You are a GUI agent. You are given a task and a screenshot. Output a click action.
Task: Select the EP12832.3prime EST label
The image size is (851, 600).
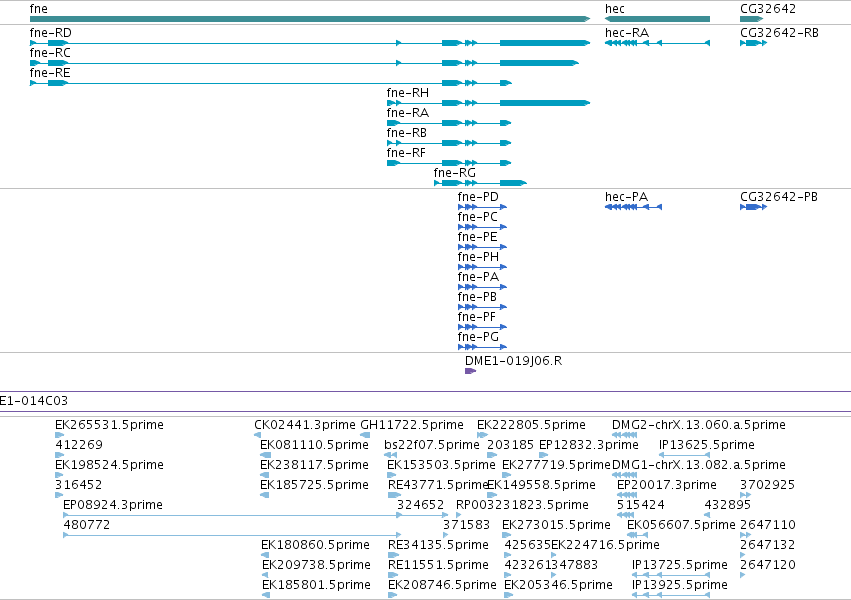click(x=589, y=445)
